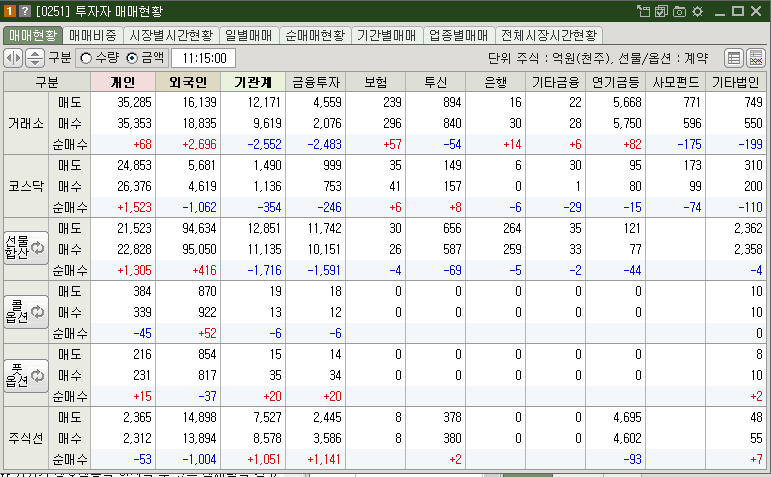
Task: Switch to table-only view icon
Action: (x=734, y=58)
